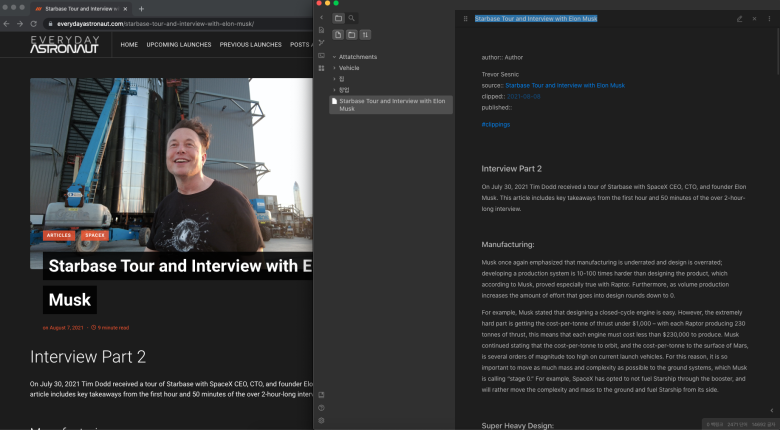
Task: Open POSTS menu item on website
Action: point(301,44)
